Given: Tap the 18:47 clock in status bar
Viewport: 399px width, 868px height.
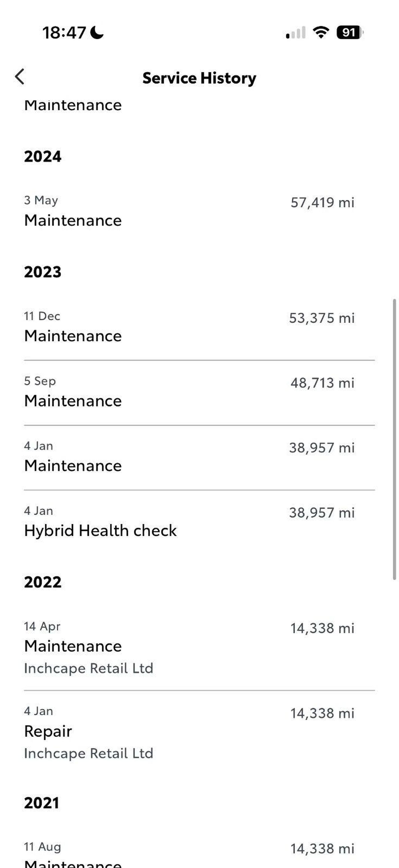Looking at the screenshot, I should tap(64, 33).
